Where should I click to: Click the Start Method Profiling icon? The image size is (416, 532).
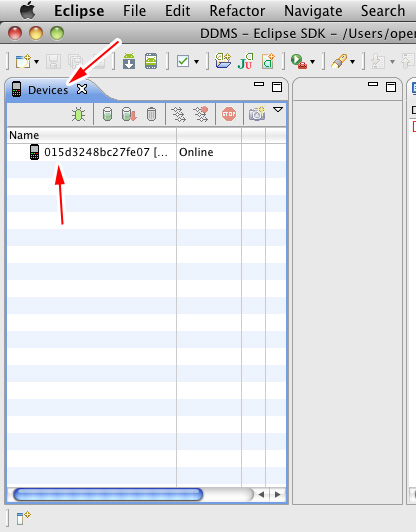point(201,114)
